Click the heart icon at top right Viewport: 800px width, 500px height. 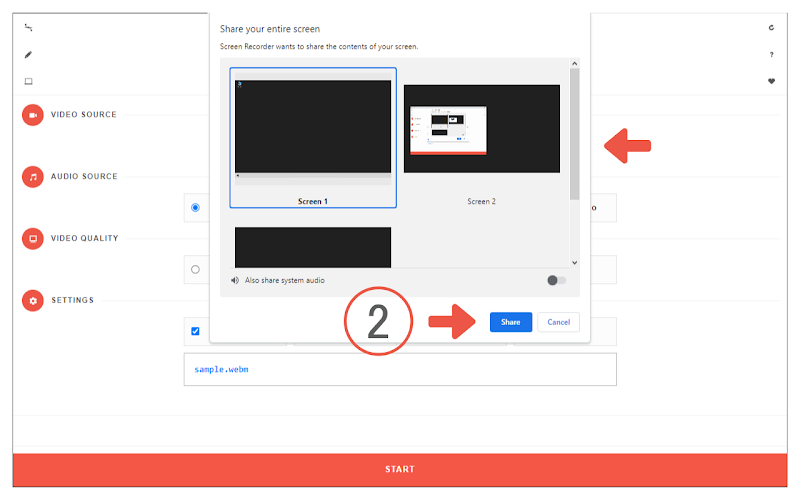click(771, 81)
